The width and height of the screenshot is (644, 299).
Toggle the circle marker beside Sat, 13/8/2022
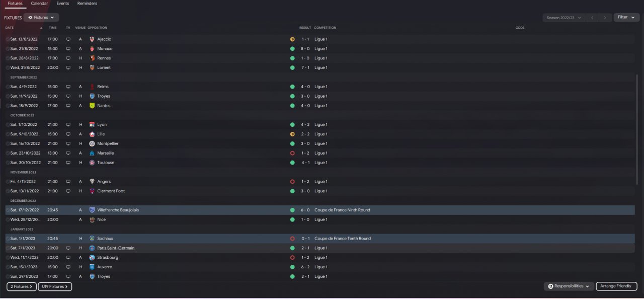pyautogui.click(x=8, y=39)
